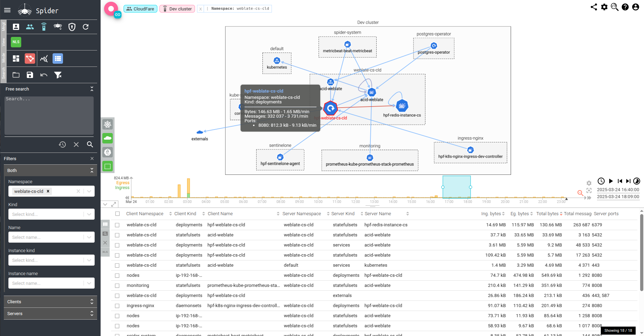Toggle the green cloud externals option
The width and height of the screenshot is (644, 336).
pyautogui.click(x=108, y=138)
